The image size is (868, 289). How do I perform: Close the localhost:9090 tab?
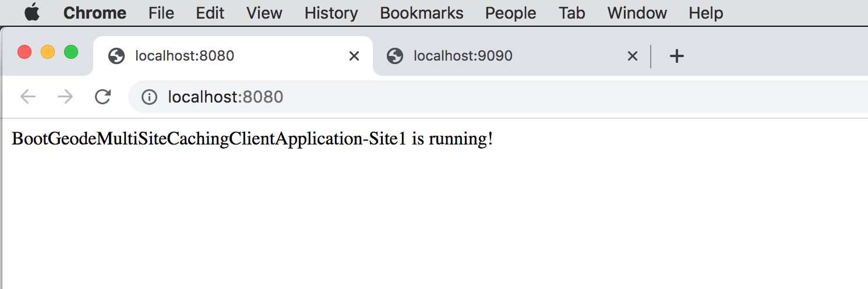point(632,56)
